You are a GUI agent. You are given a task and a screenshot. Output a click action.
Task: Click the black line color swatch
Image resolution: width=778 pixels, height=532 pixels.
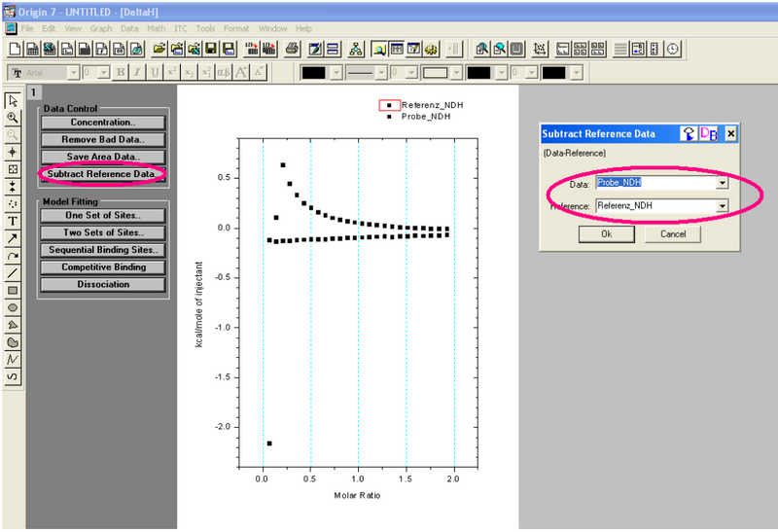pyautogui.click(x=313, y=73)
